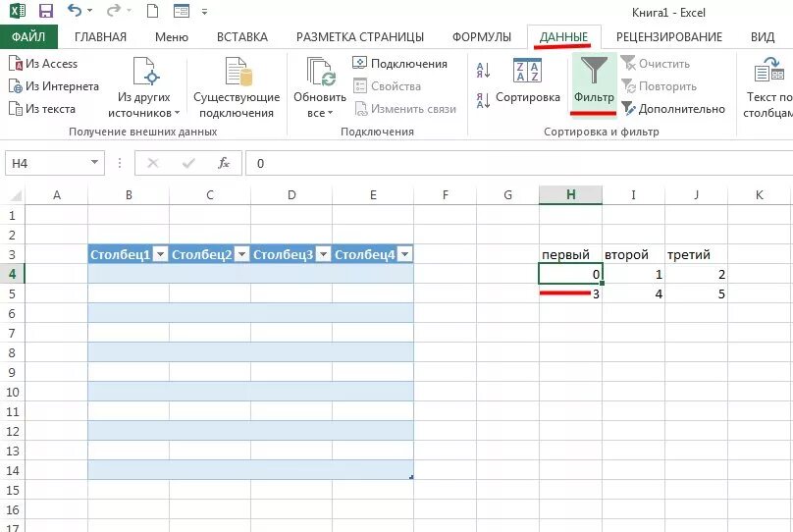
Task: Select column K header
Action: pyautogui.click(x=759, y=194)
